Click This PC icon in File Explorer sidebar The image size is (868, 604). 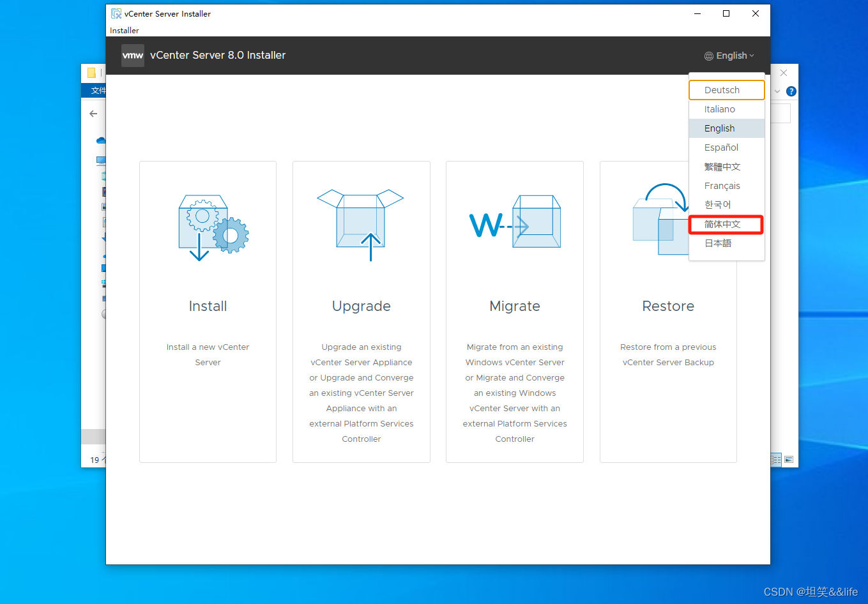[101, 160]
